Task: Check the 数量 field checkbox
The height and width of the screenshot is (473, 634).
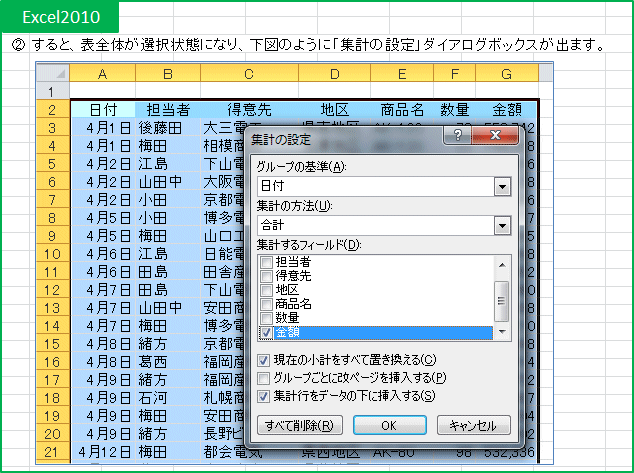Action: [x=266, y=317]
